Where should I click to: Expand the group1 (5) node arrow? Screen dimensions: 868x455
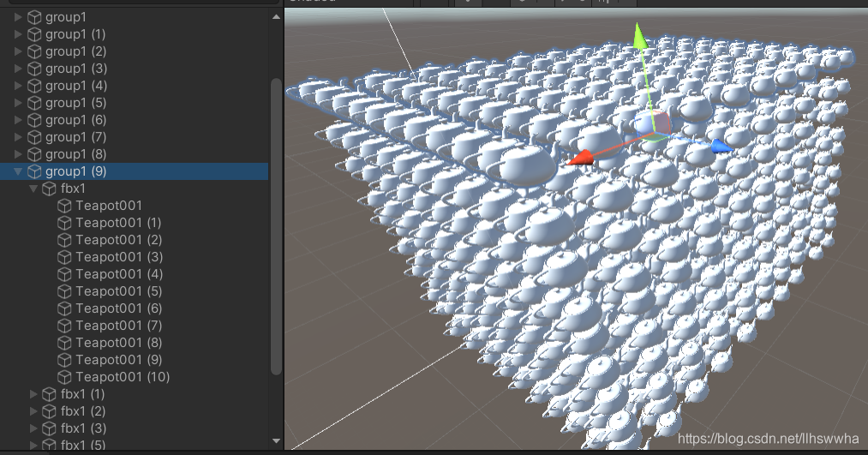pyautogui.click(x=18, y=103)
